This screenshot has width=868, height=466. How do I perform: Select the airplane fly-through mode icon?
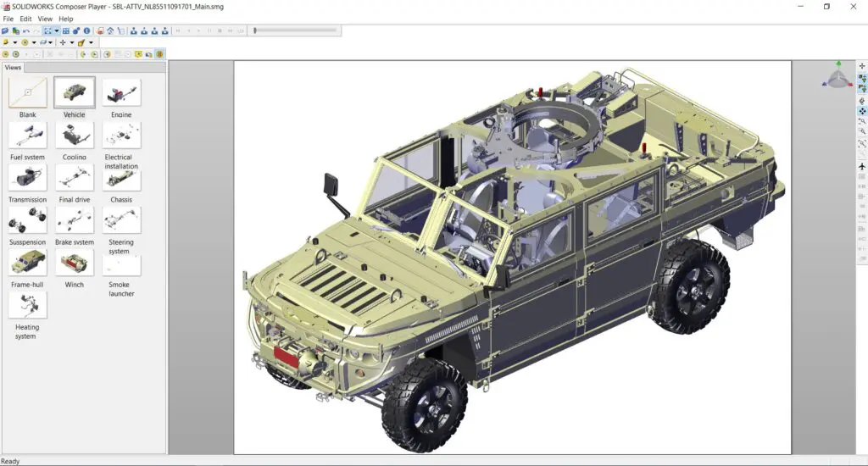click(x=862, y=167)
